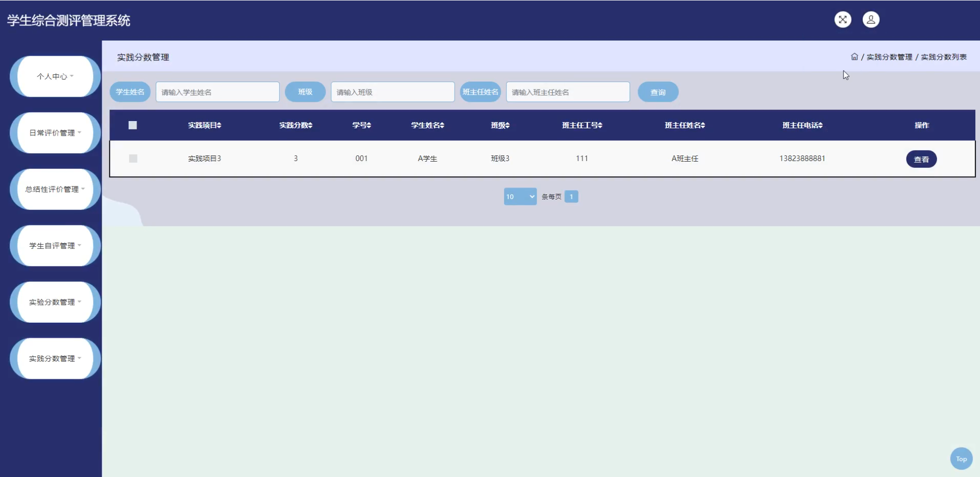Sort by 班主任工号 column header
Screen dimensions: 980x477
582,125
